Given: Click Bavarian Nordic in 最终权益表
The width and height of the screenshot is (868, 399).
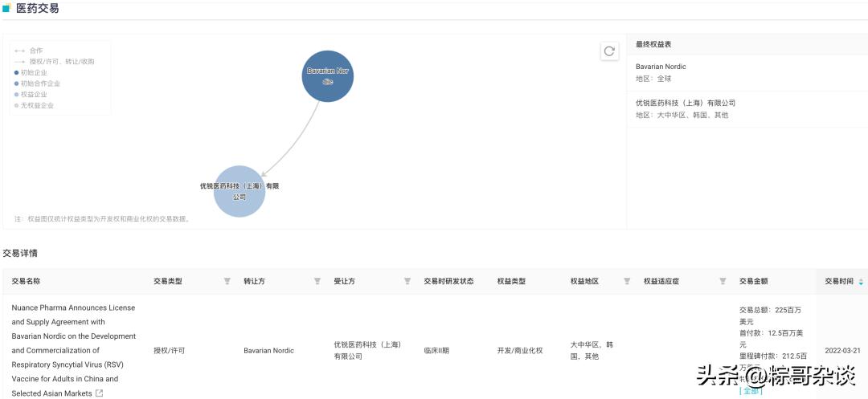Looking at the screenshot, I should [x=661, y=67].
